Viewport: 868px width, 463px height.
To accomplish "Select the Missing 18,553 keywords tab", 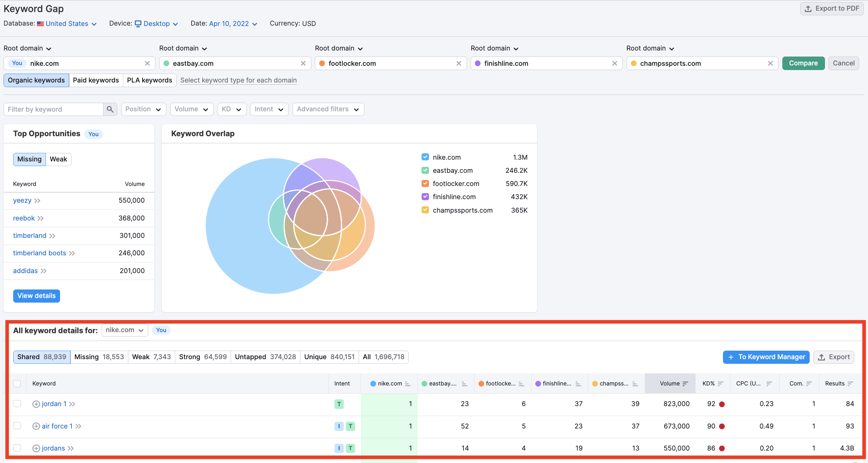I will (99, 357).
